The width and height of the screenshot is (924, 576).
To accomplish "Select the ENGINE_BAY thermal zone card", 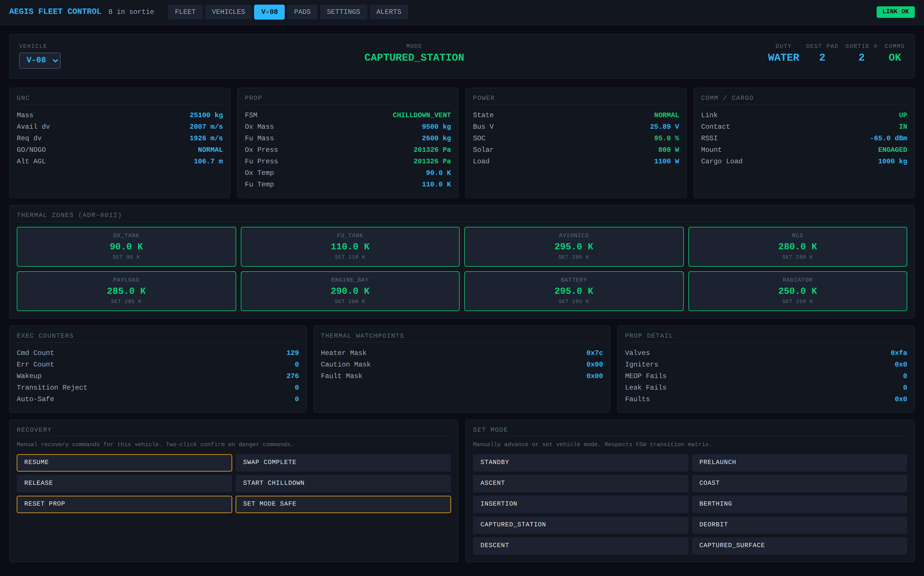I will 350,291.
